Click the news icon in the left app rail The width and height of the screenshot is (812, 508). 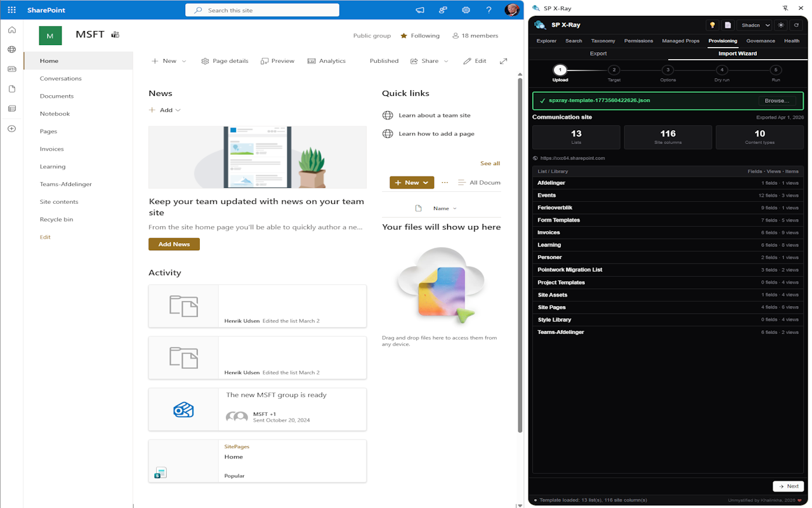(x=11, y=69)
